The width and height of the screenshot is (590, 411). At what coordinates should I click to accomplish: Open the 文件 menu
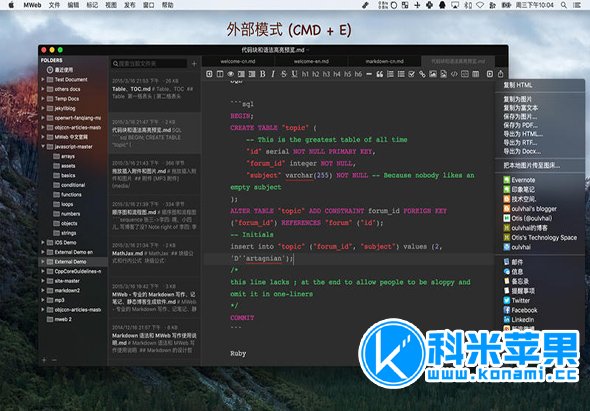[54, 5]
